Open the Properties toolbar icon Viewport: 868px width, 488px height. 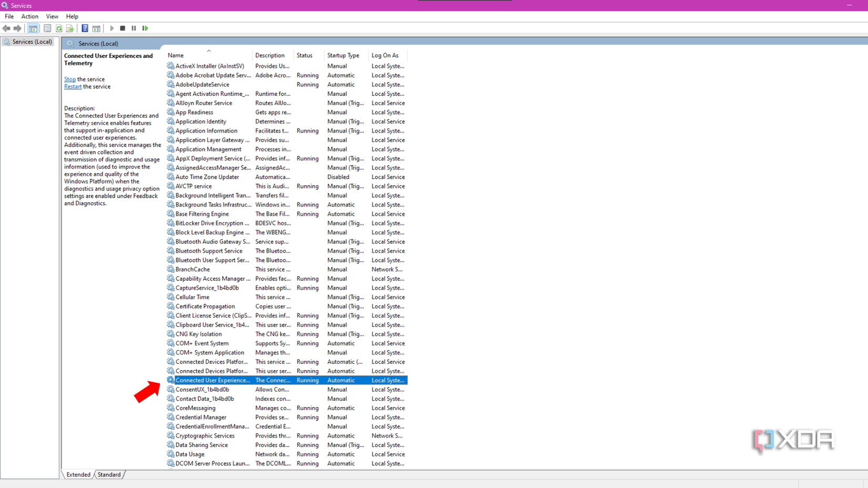(47, 28)
